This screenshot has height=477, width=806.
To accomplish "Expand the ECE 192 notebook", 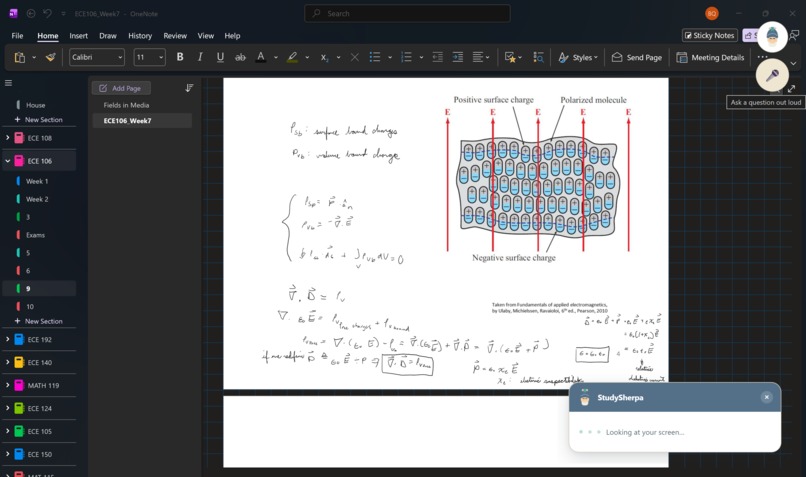I will [x=7, y=339].
